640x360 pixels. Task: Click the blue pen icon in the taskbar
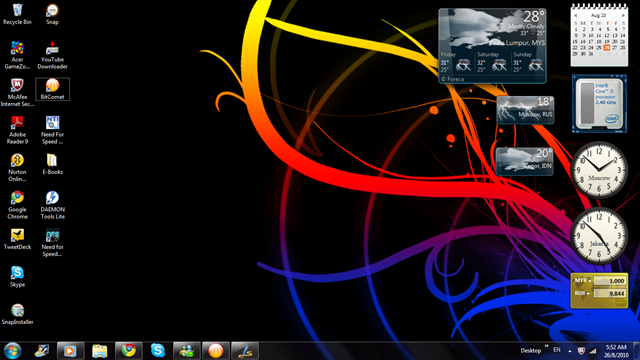(x=244, y=351)
